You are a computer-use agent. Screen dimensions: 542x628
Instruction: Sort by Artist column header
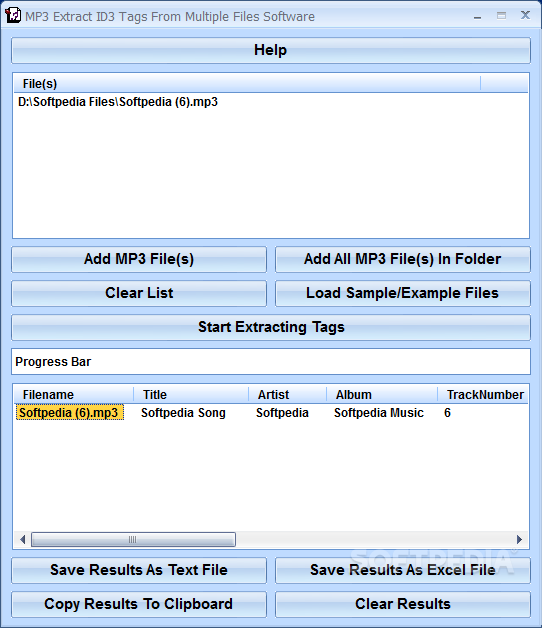click(287, 395)
